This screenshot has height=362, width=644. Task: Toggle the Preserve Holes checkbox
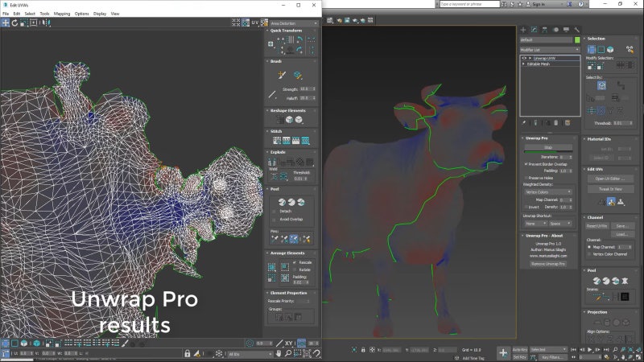coord(526,178)
